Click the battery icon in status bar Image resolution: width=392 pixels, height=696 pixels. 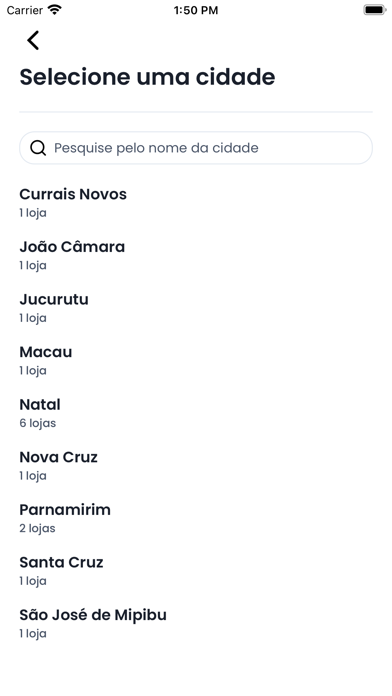click(375, 10)
